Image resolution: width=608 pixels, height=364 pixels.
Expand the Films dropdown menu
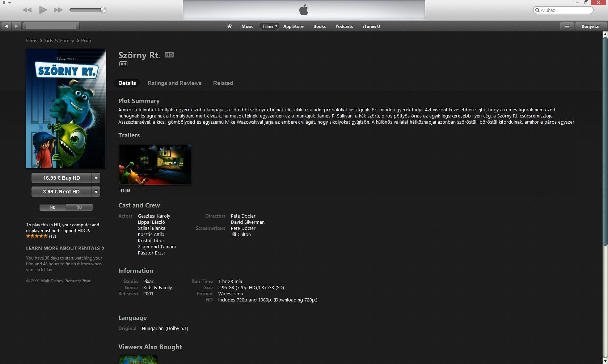(x=269, y=26)
